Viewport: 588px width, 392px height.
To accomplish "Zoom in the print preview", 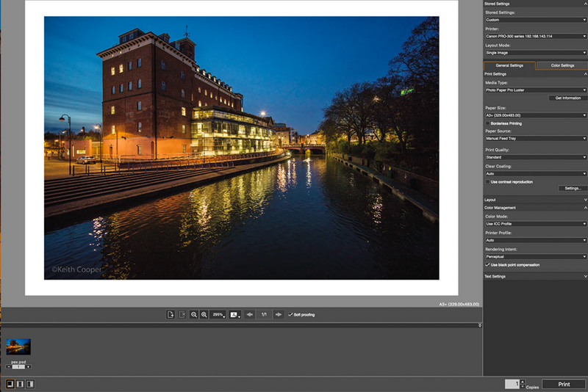I will point(204,314).
